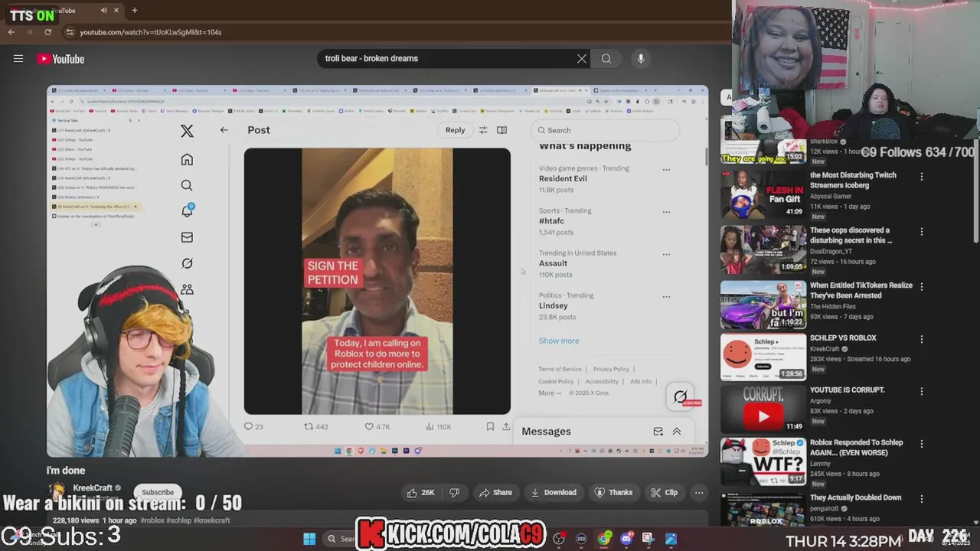Open the WTF? Schlep video thumbnail
The height and width of the screenshot is (551, 980).
tap(763, 461)
